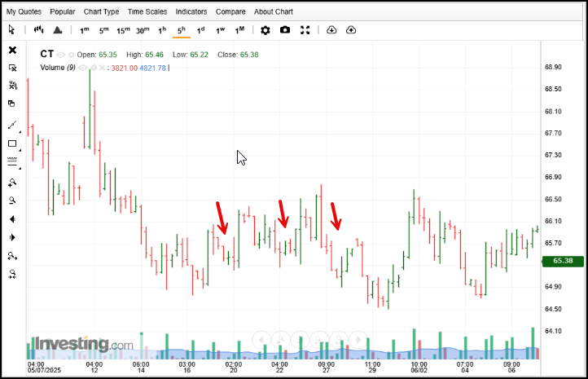Screen dimensions: 588x379
Task: Enter fullscreen chart mode
Action: point(305,30)
